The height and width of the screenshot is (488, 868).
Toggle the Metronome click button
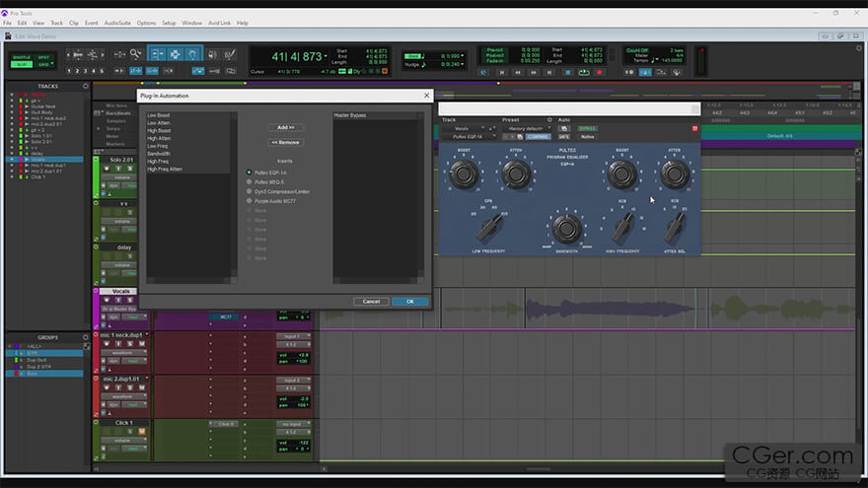coord(645,73)
